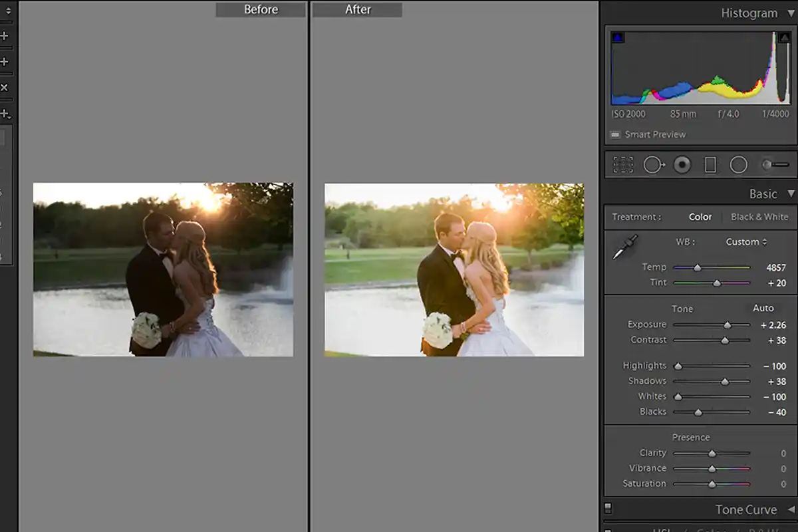Viewport: 798px width, 532px height.
Task: Click the ISO 2000 readout
Action: tap(628, 114)
